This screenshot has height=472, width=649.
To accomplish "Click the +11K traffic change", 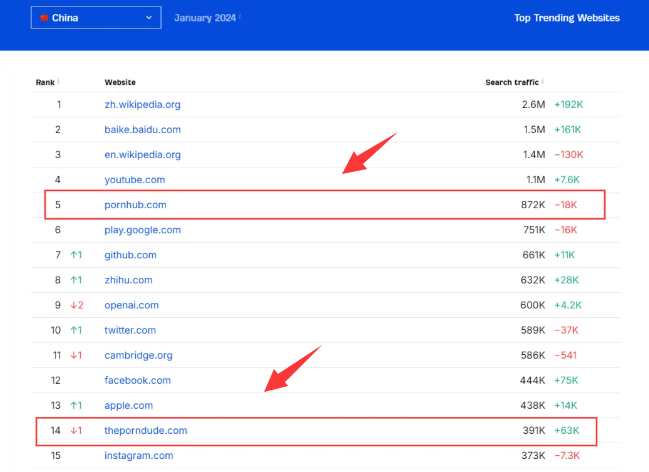I will pyautogui.click(x=565, y=255).
